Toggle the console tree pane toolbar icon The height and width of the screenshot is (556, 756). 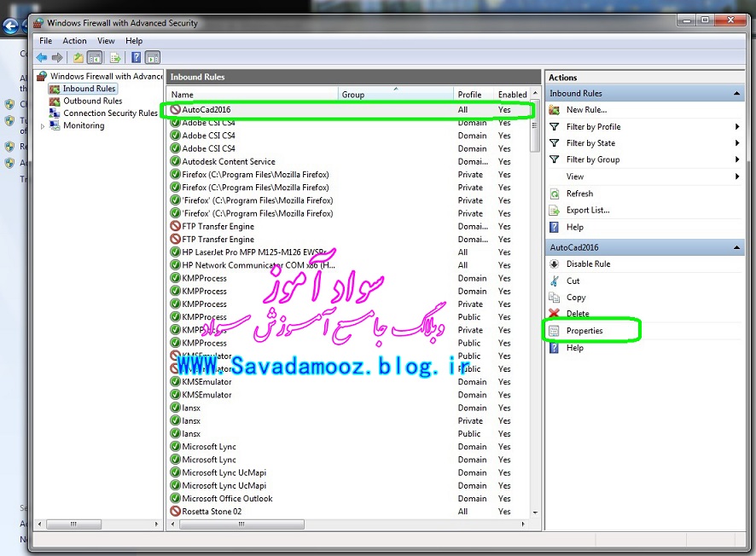pyautogui.click(x=95, y=58)
